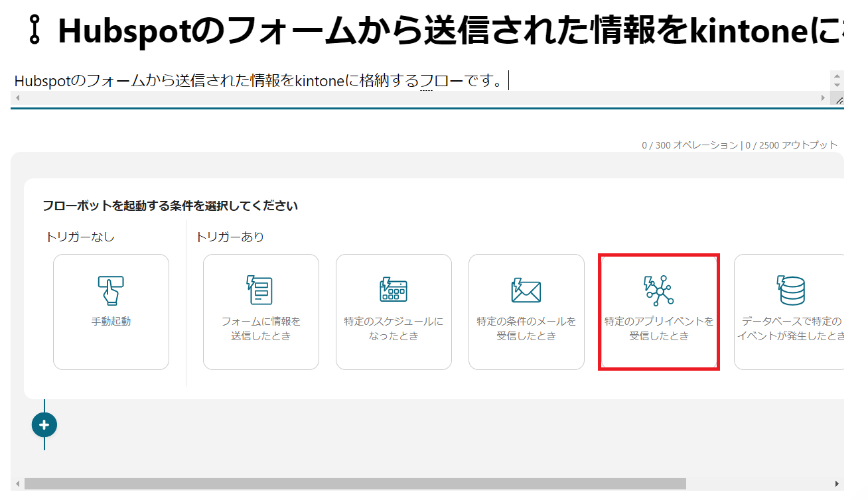Choose the form submission trigger icon
The width and height of the screenshot is (868, 500).
(x=260, y=290)
